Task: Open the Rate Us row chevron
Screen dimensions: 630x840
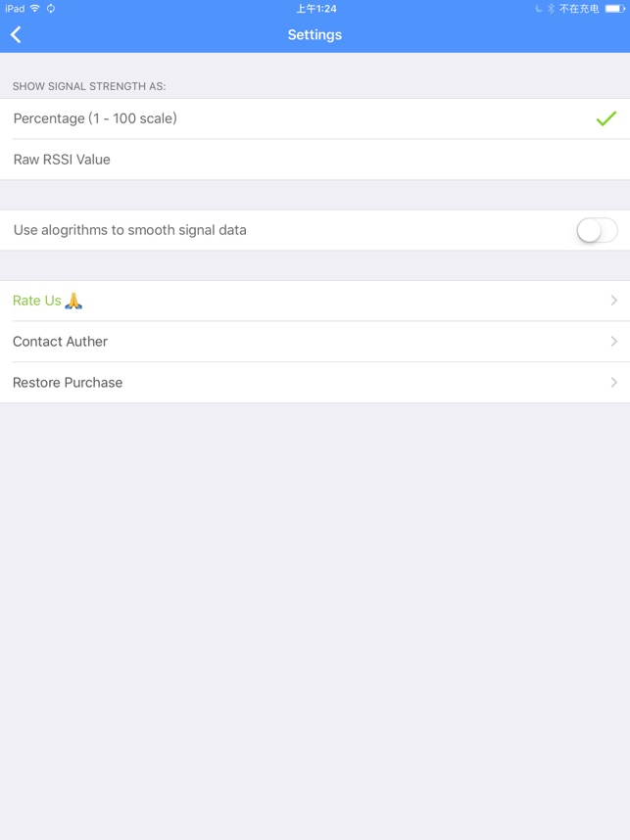Action: 614,301
